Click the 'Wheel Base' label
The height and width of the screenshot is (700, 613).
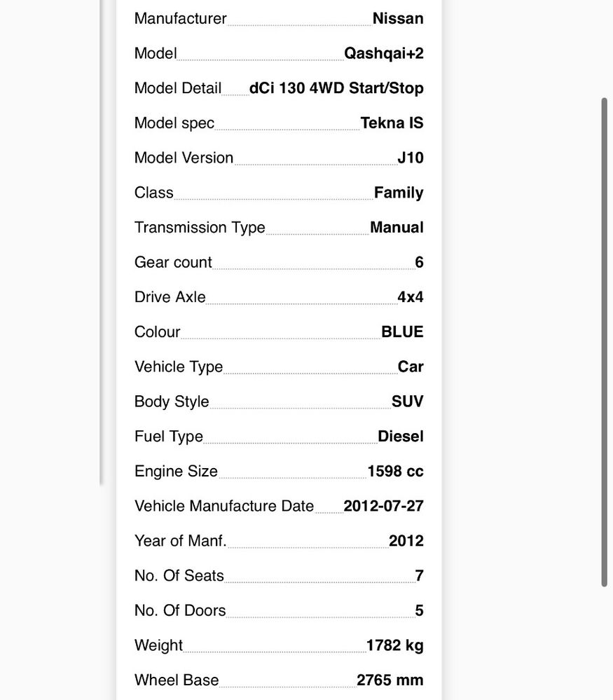point(177,680)
